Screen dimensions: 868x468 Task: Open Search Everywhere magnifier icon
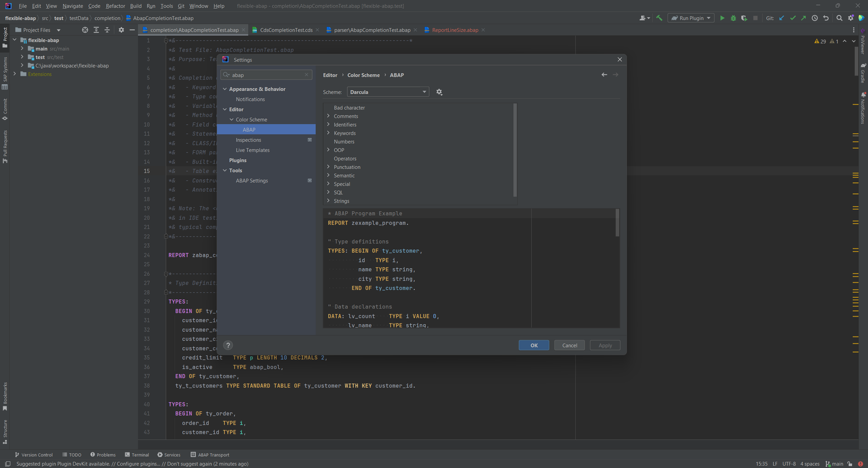839,18
